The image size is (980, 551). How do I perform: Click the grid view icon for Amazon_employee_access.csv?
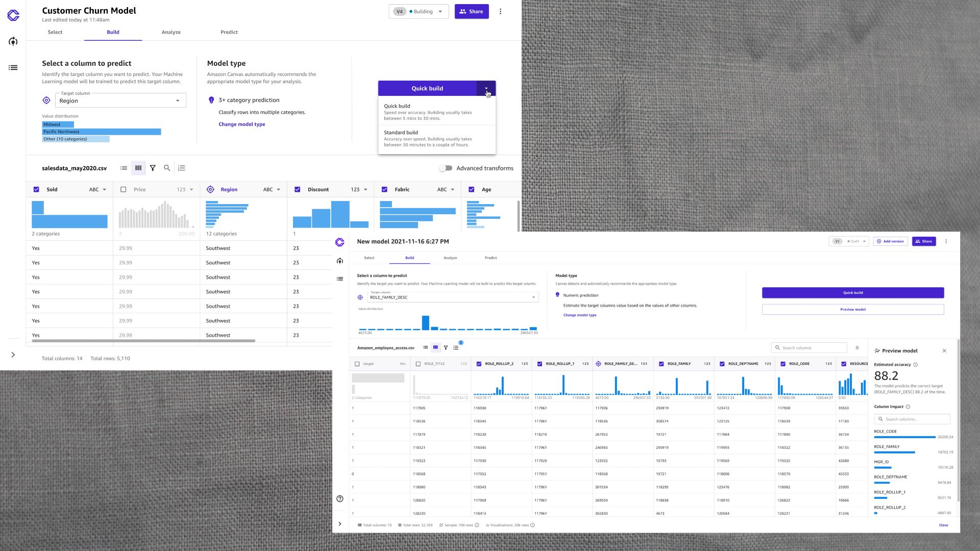435,347
